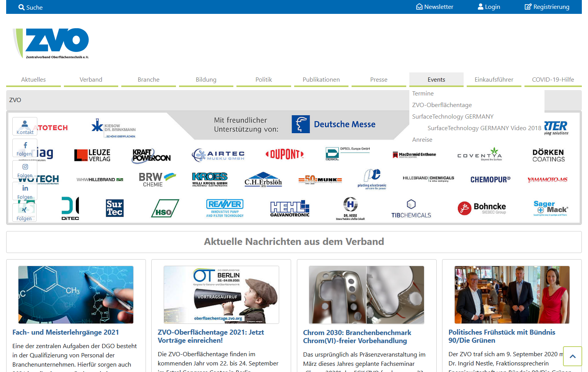Open Fach- und Meisterlehrgänge 2021 article
The image size is (588, 372).
tap(66, 332)
